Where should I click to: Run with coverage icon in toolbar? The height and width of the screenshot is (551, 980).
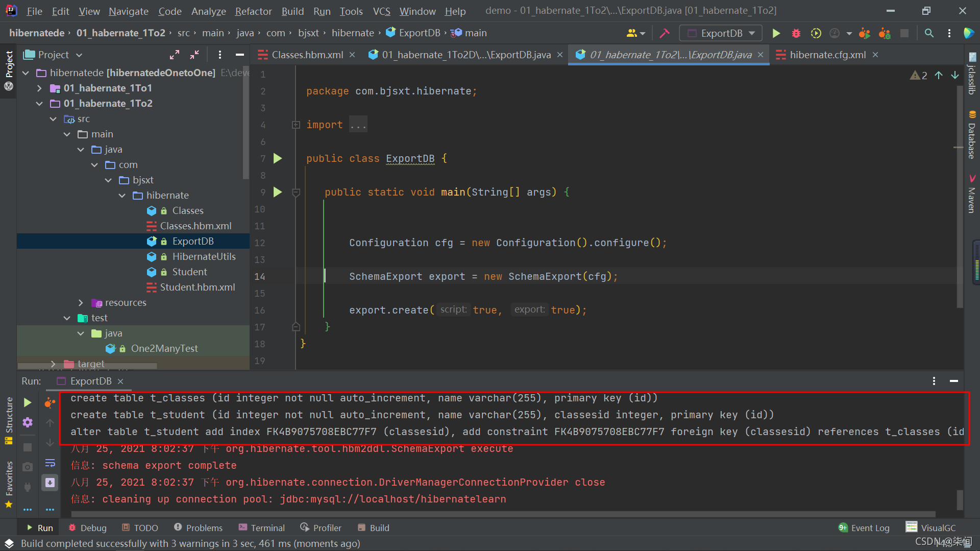pos(816,33)
